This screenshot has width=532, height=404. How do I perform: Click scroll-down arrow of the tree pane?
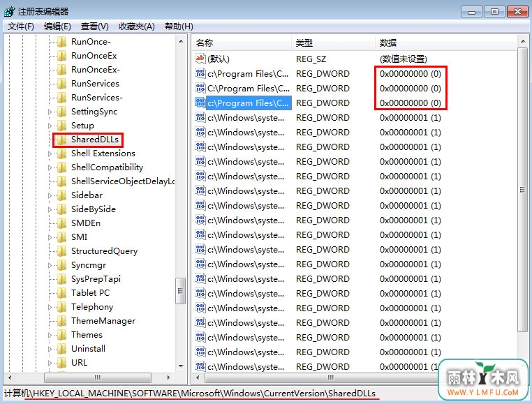point(181,366)
